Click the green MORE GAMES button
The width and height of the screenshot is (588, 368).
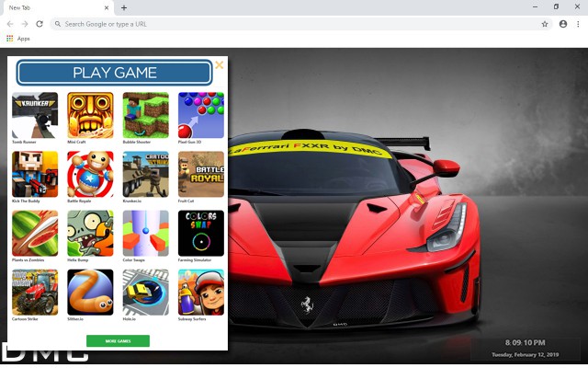click(x=118, y=341)
